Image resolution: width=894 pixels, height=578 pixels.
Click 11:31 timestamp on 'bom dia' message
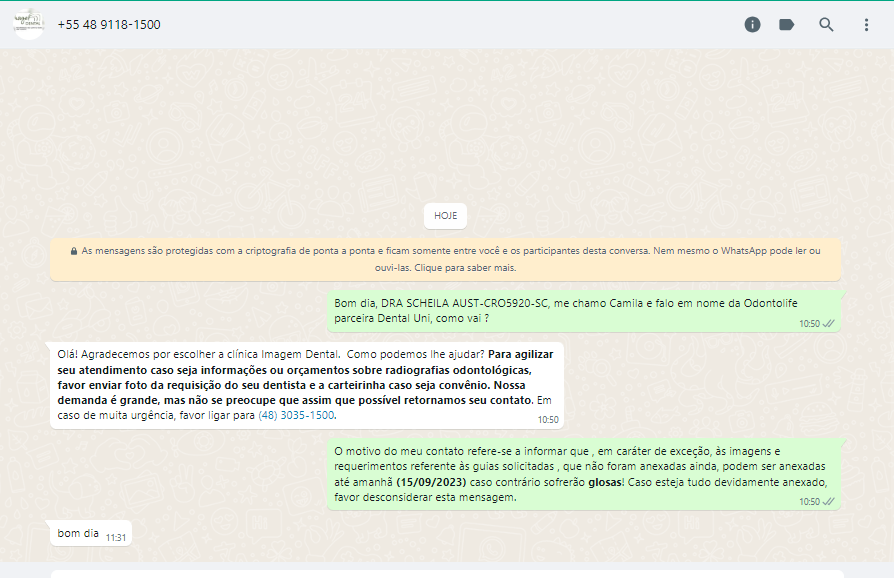(116, 538)
